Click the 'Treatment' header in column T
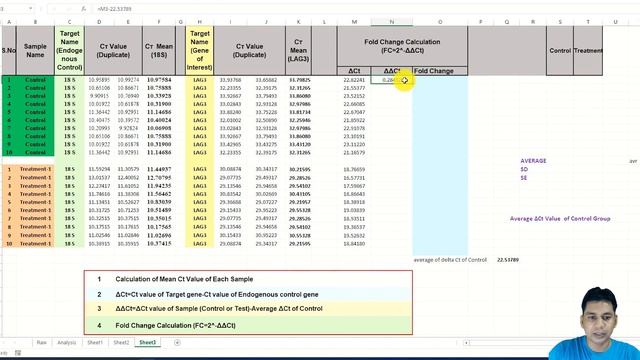640x360 pixels. [x=588, y=51]
